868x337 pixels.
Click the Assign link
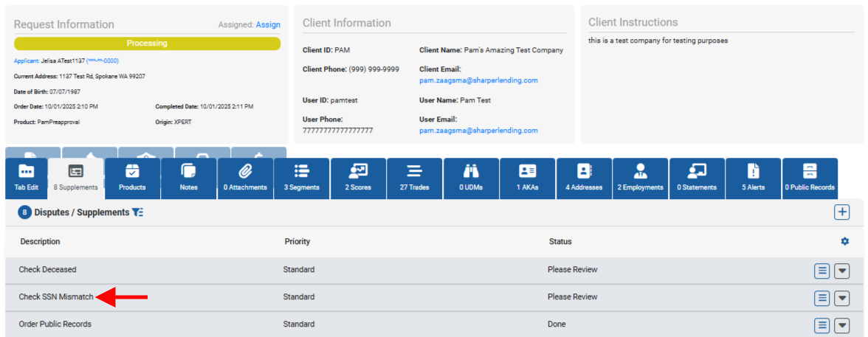point(268,24)
